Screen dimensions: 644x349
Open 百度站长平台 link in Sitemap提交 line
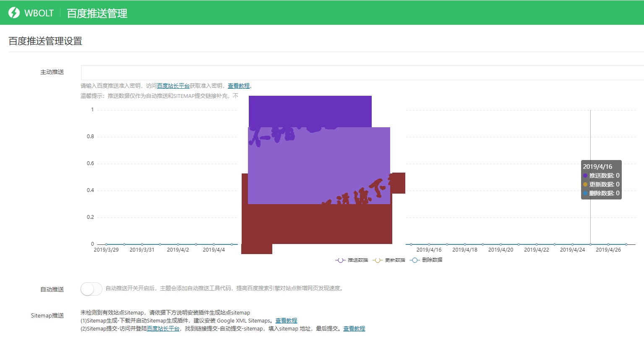coord(163,328)
